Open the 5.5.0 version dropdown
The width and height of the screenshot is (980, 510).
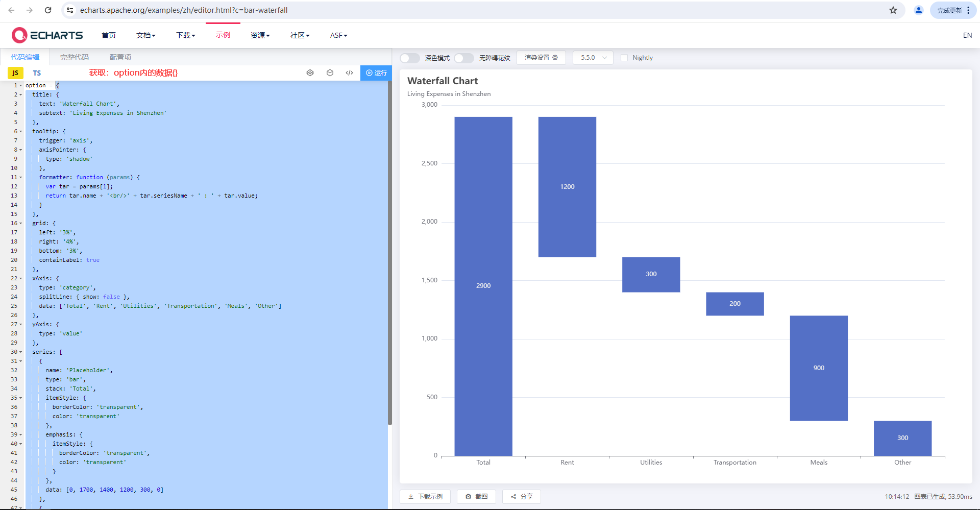click(x=593, y=58)
